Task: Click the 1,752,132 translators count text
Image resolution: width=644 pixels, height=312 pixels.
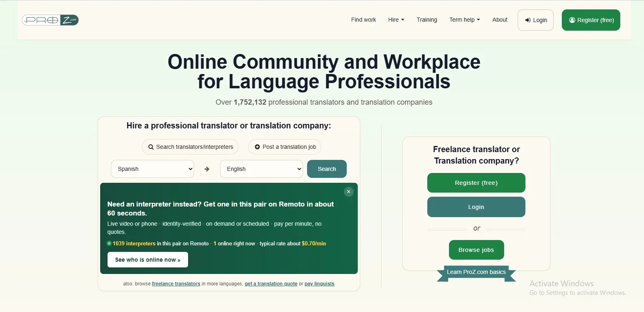Action: pos(250,102)
